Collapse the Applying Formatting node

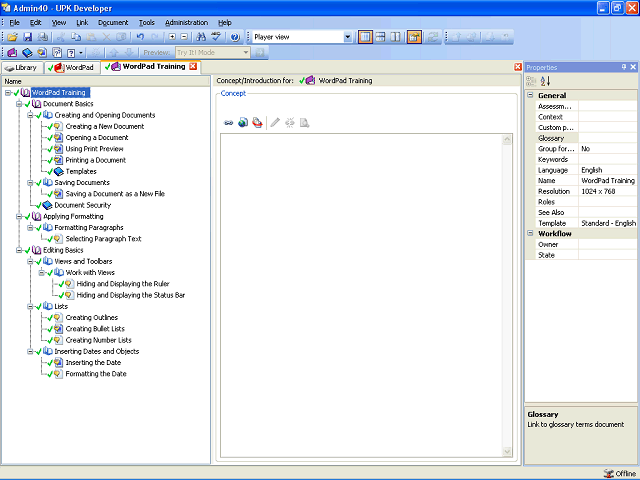point(19,216)
